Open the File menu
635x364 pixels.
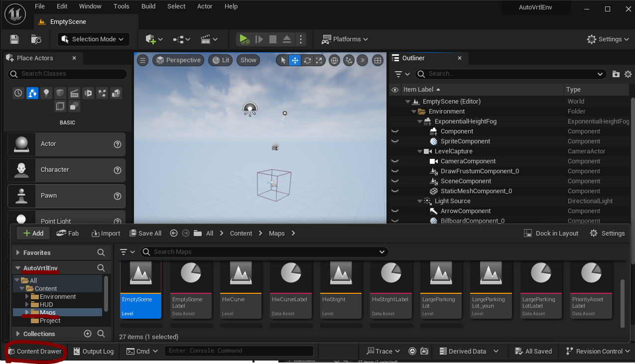40,6
